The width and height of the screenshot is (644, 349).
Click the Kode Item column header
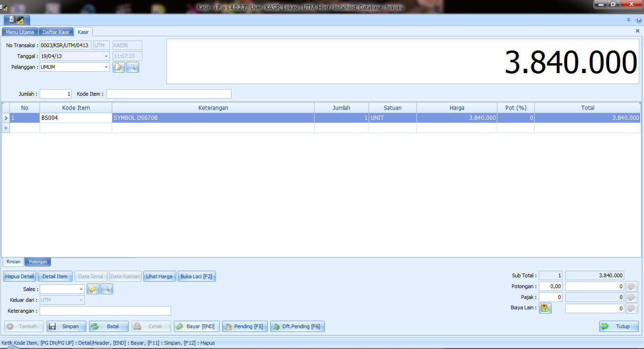(x=76, y=108)
